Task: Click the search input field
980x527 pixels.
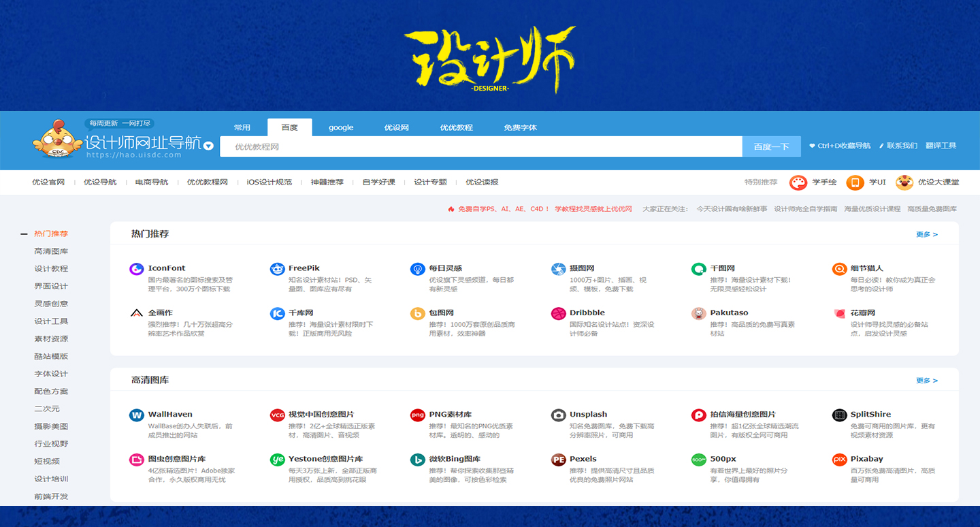Action: [480, 146]
